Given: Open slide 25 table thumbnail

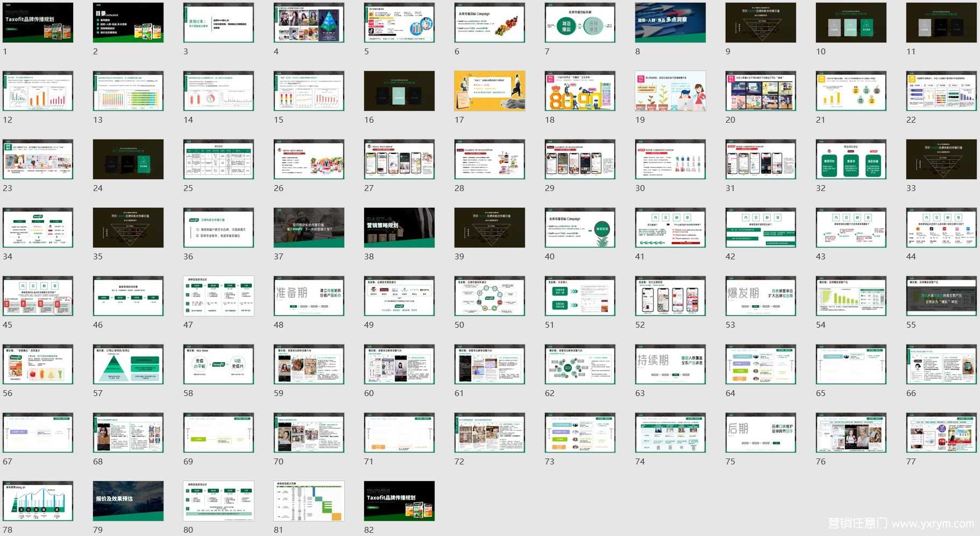Looking at the screenshot, I should [x=218, y=159].
